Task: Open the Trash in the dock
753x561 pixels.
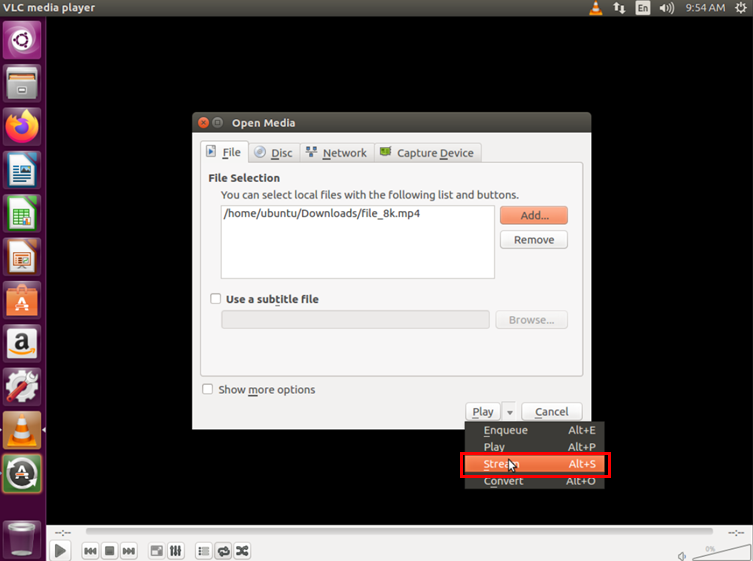Action: click(x=22, y=539)
